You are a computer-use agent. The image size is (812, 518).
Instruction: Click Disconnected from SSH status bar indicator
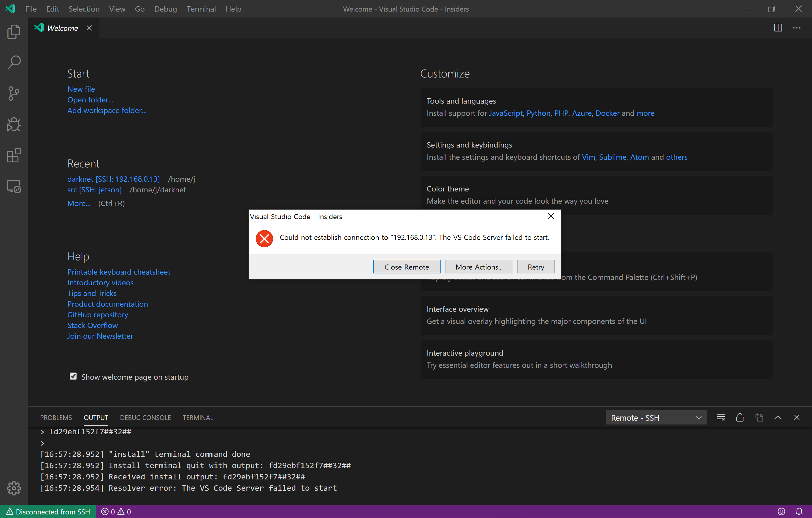(48, 511)
